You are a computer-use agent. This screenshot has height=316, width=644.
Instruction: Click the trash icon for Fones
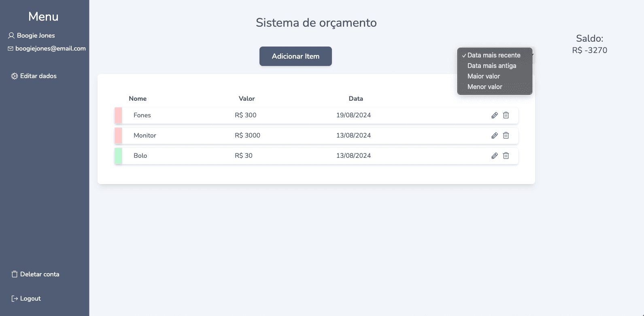506,115
